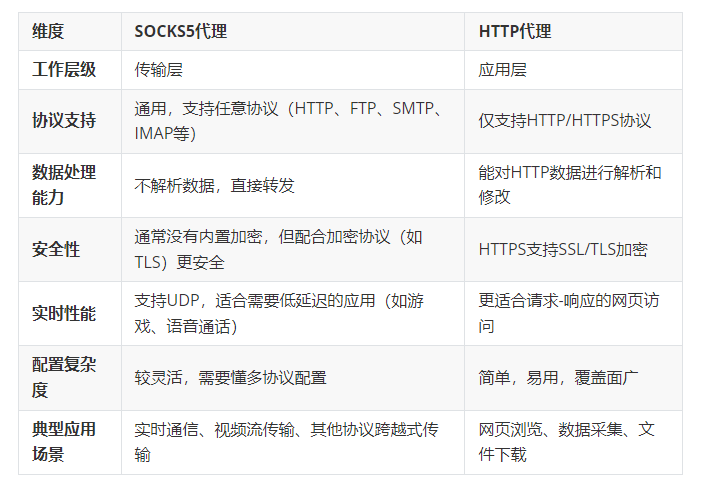
Task: Select the 网页浏览、数据采集、文件下载 cell
Action: (x=567, y=442)
